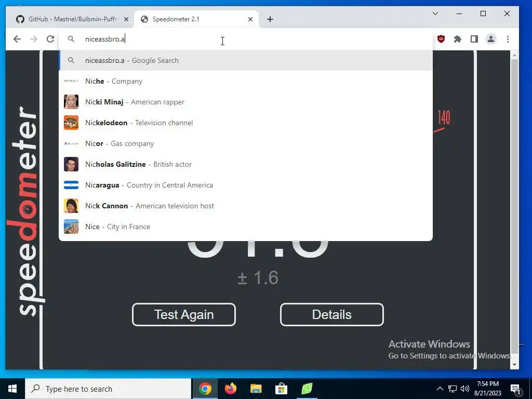Select the Speedometer 2.1 tab
Image resolution: width=532 pixels, height=399 pixels.
196,19
